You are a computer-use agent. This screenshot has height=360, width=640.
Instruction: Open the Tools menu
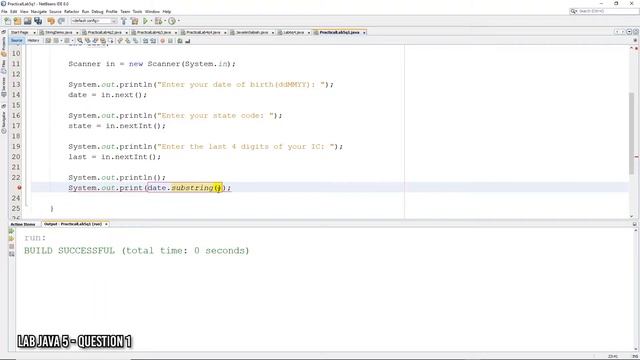137,11
